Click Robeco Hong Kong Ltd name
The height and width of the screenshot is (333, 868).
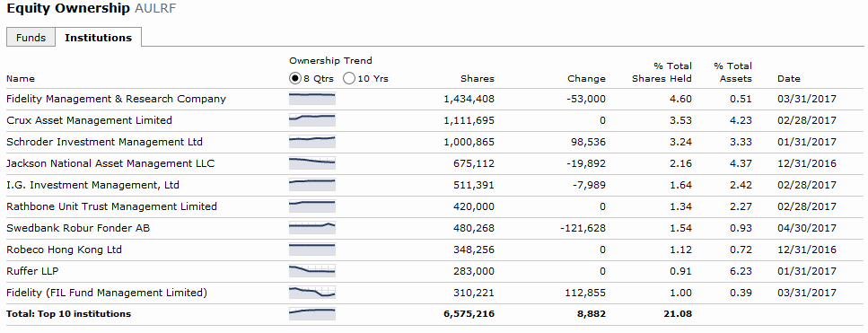point(65,250)
